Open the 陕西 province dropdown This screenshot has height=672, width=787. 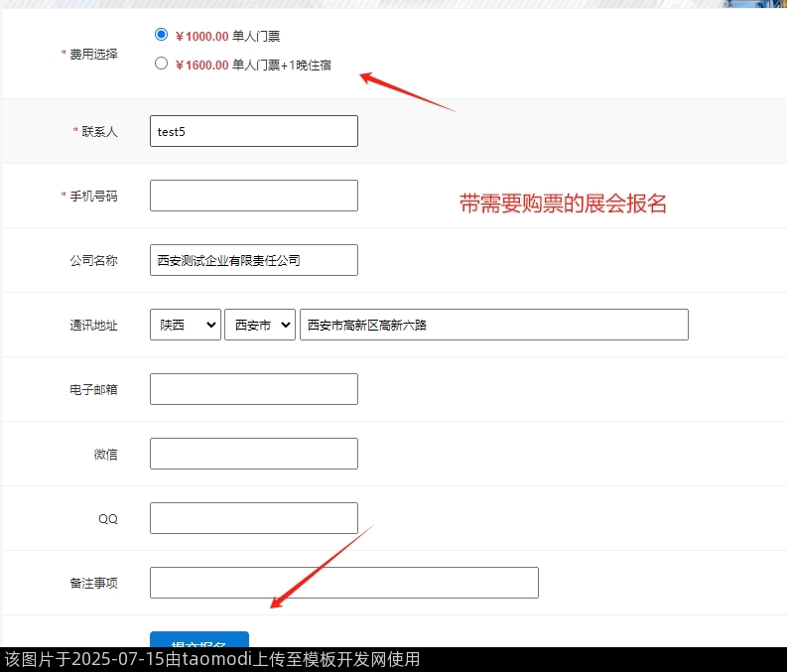[x=185, y=325]
